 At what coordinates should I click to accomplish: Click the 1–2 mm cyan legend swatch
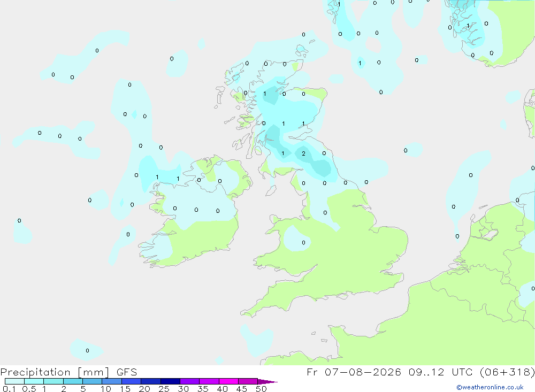click(x=53, y=381)
